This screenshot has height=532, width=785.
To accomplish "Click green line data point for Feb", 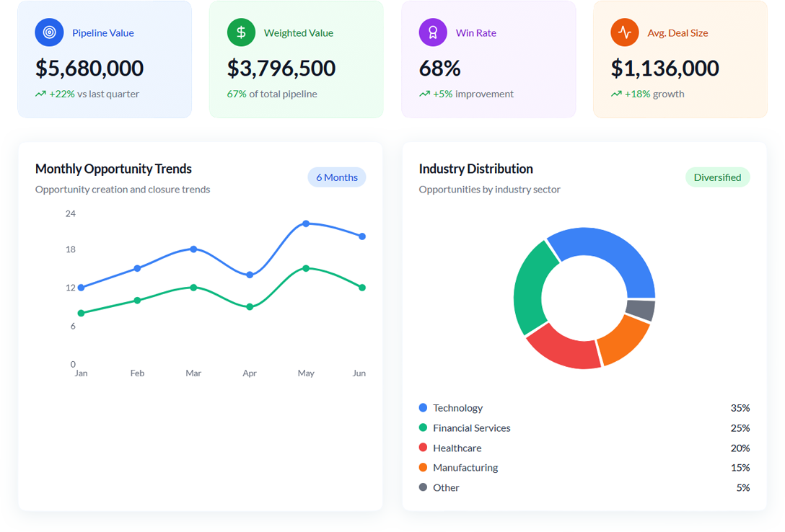I will tap(137, 301).
